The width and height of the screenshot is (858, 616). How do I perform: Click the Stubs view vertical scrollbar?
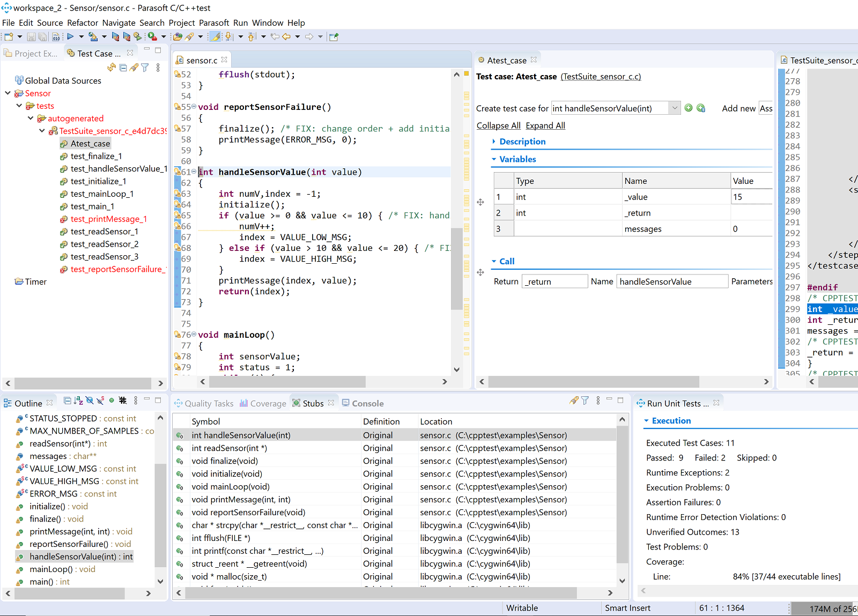click(x=622, y=493)
